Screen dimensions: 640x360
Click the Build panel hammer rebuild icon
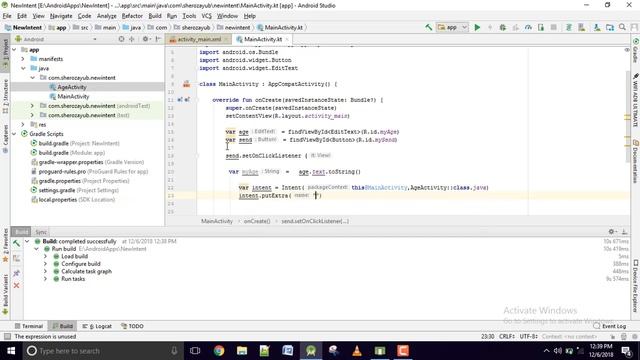pos(16,244)
